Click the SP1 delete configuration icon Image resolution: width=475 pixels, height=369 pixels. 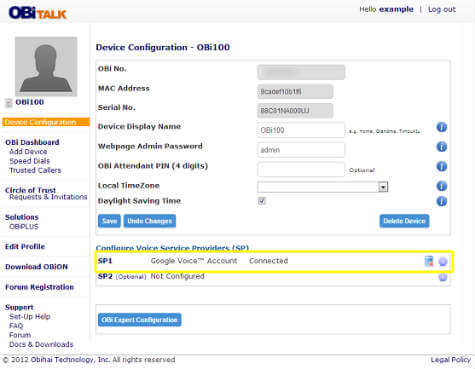(x=429, y=261)
